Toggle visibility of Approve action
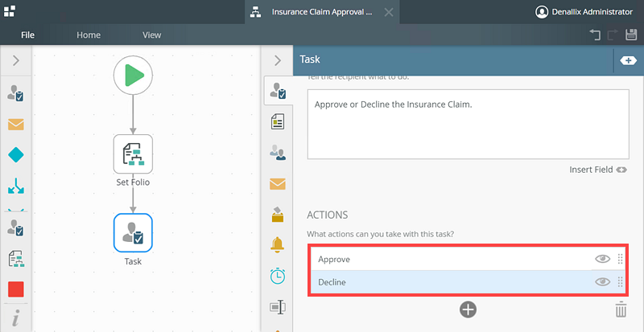The width and height of the screenshot is (644, 332). point(602,259)
